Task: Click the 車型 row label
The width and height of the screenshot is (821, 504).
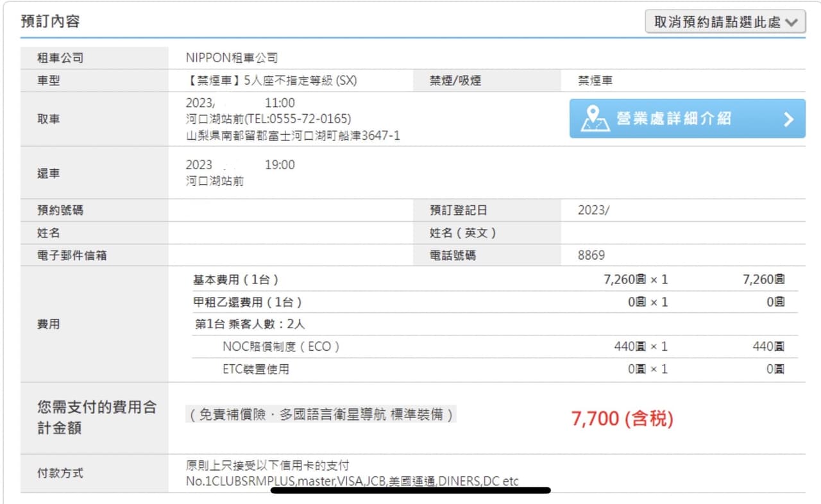Action: [49, 81]
